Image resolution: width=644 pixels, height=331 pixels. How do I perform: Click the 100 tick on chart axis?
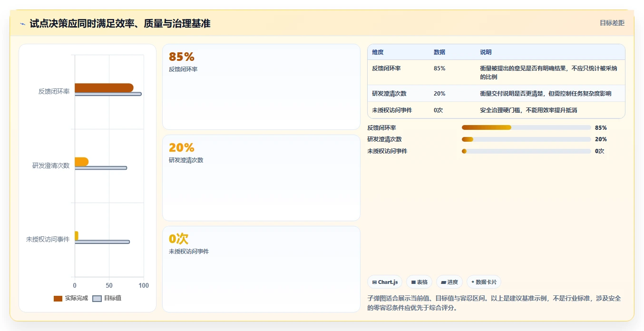[144, 285]
